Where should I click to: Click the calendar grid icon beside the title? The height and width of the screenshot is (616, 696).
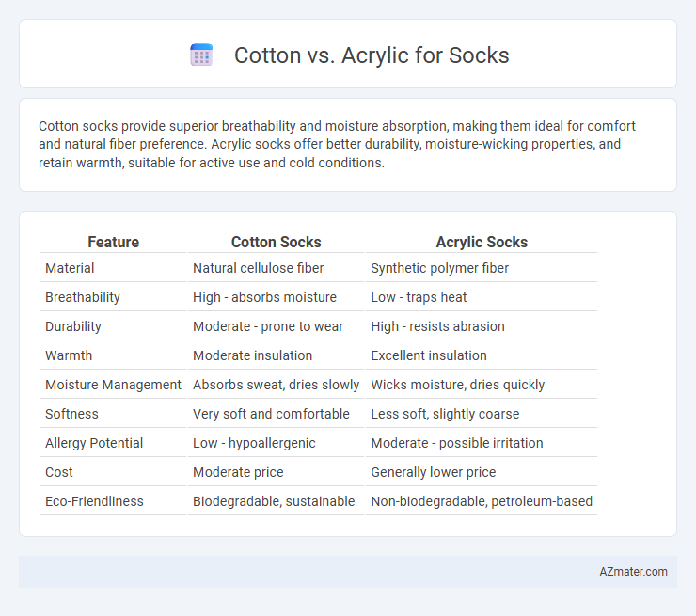[x=201, y=55]
